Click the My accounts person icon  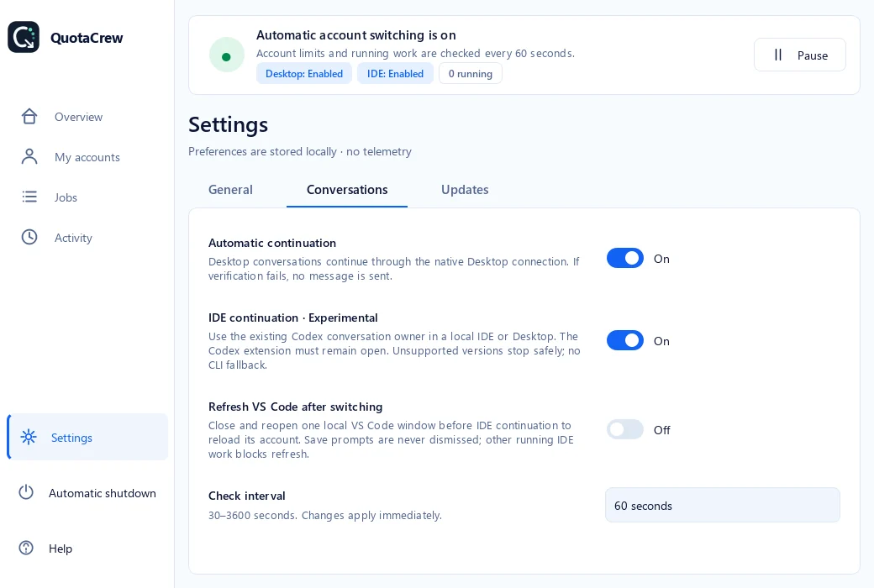coord(29,156)
